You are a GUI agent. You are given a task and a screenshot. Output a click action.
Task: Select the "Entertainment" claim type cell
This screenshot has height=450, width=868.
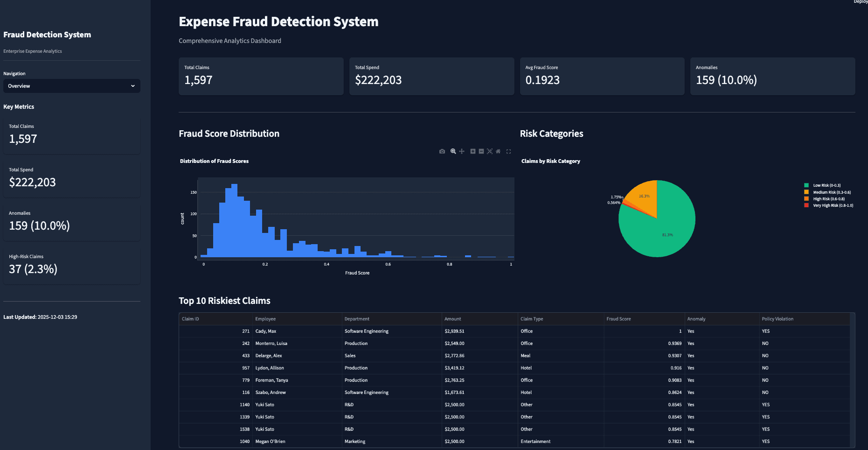561,441
